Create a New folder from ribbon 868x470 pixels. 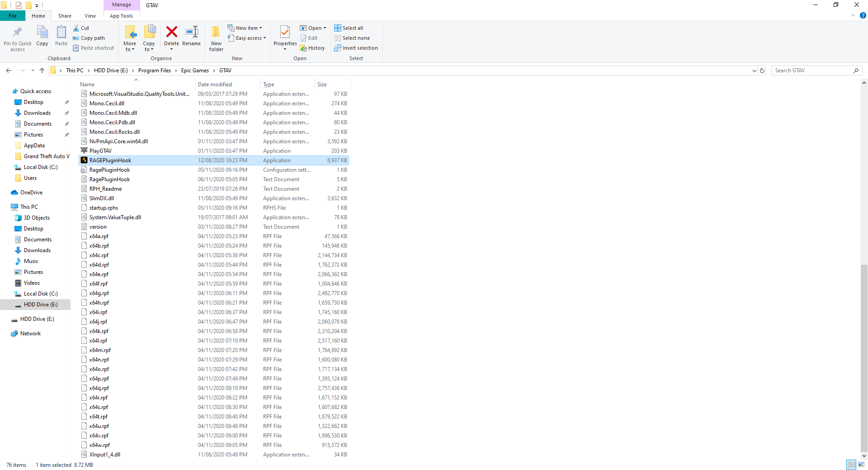pos(216,38)
